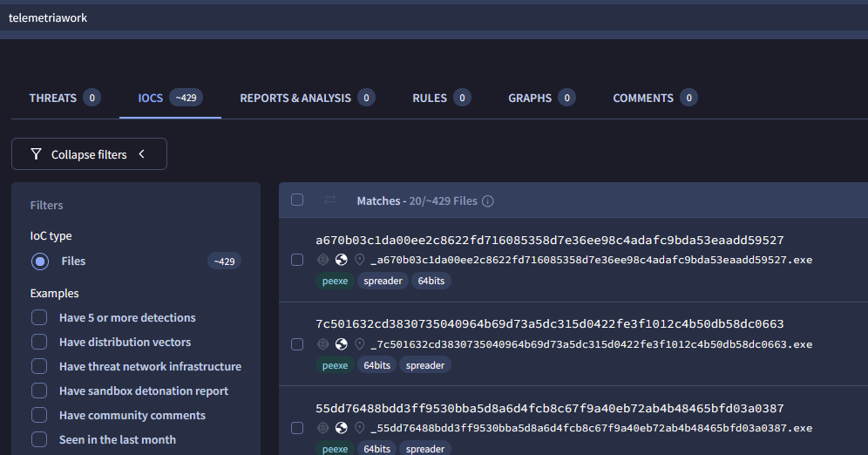The image size is (868, 455).
Task: Click the telemetriawork title text
Action: (x=48, y=17)
